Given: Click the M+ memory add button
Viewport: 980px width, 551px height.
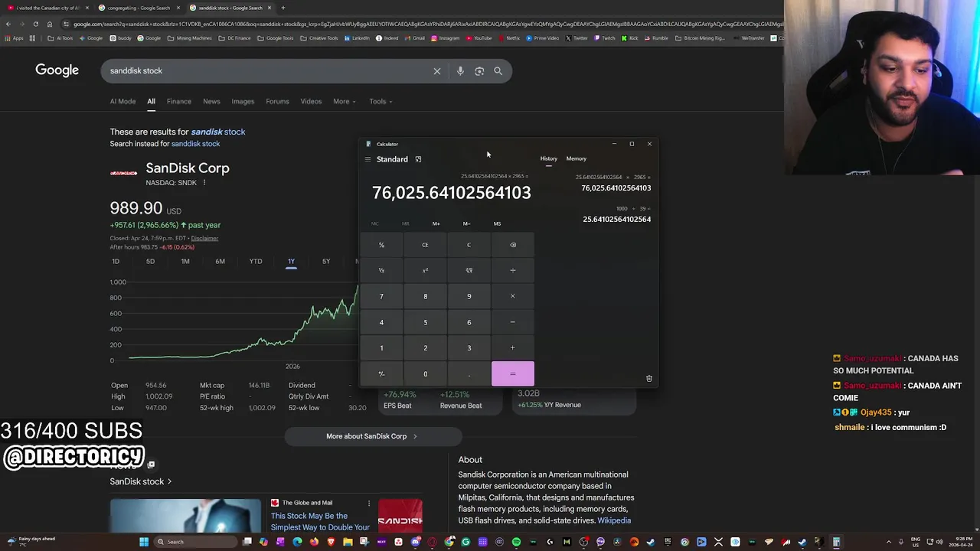Looking at the screenshot, I should 436,223.
